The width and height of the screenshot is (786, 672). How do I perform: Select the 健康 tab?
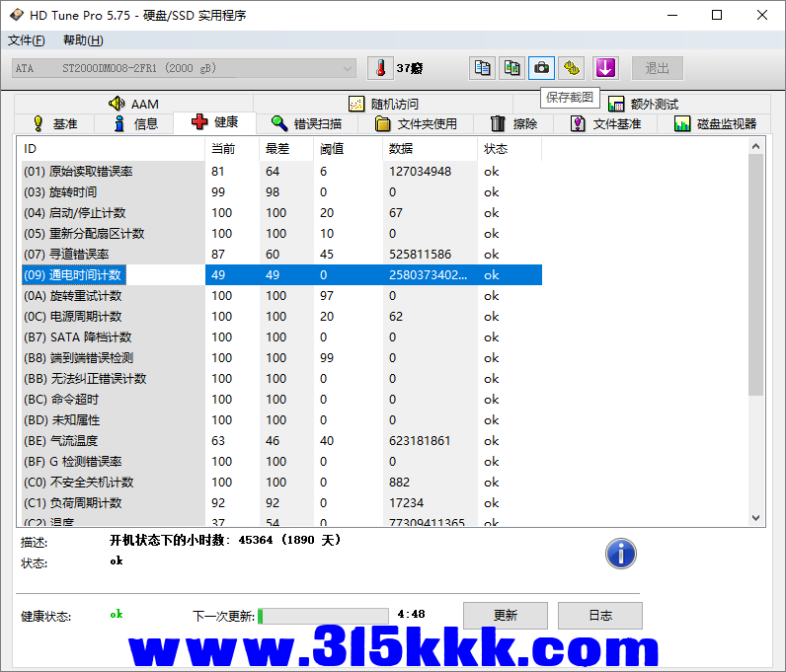[x=214, y=122]
